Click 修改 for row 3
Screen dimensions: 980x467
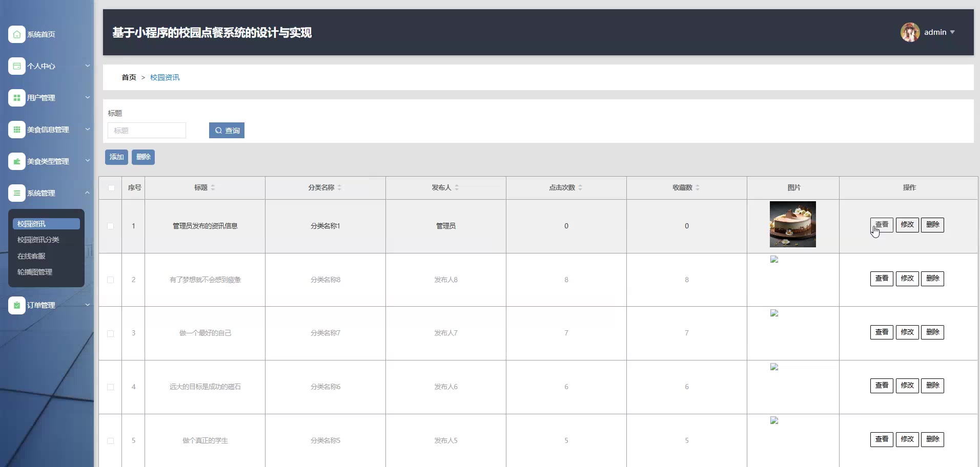(x=907, y=332)
